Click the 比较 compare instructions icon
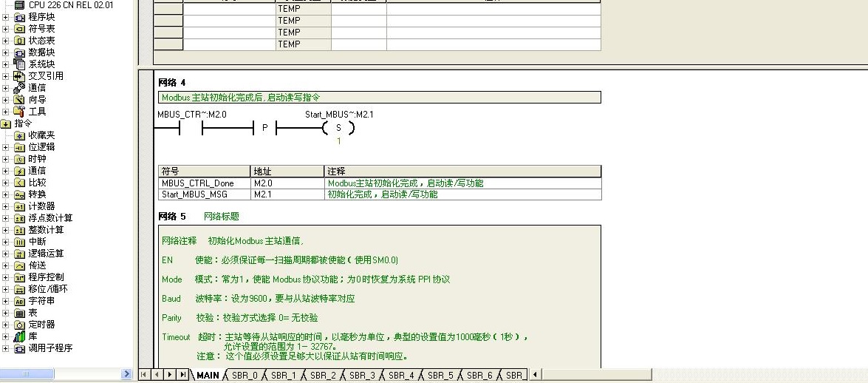Image resolution: width=868 pixels, height=383 pixels. pyautogui.click(x=19, y=183)
